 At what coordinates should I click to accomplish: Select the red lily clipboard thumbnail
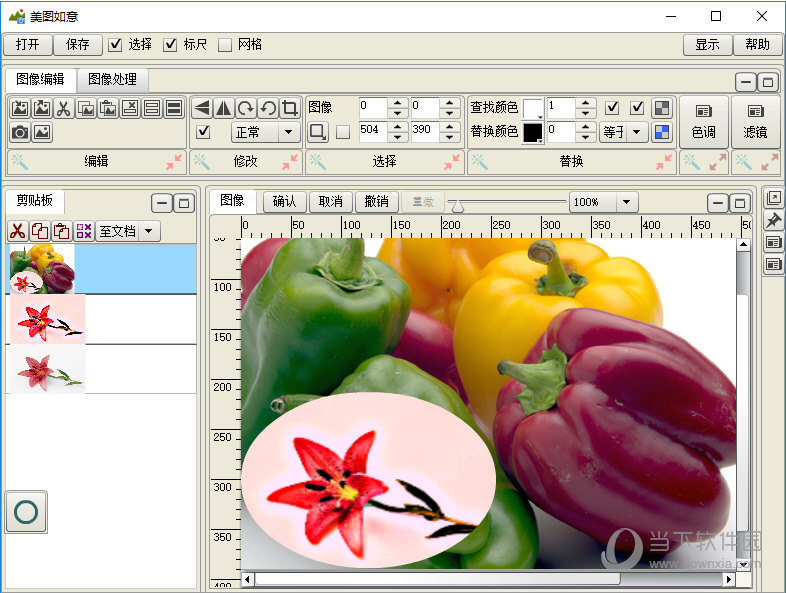45,319
